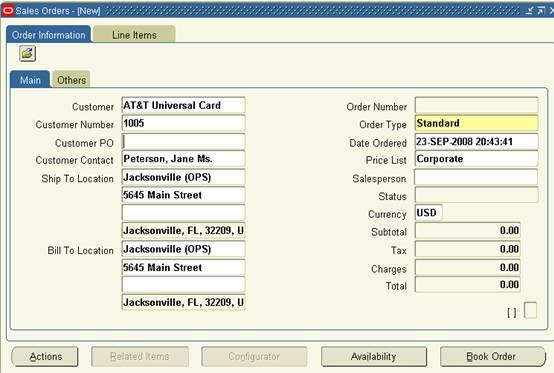
Task: Click the yellow Order Type field
Action: [x=477, y=123]
